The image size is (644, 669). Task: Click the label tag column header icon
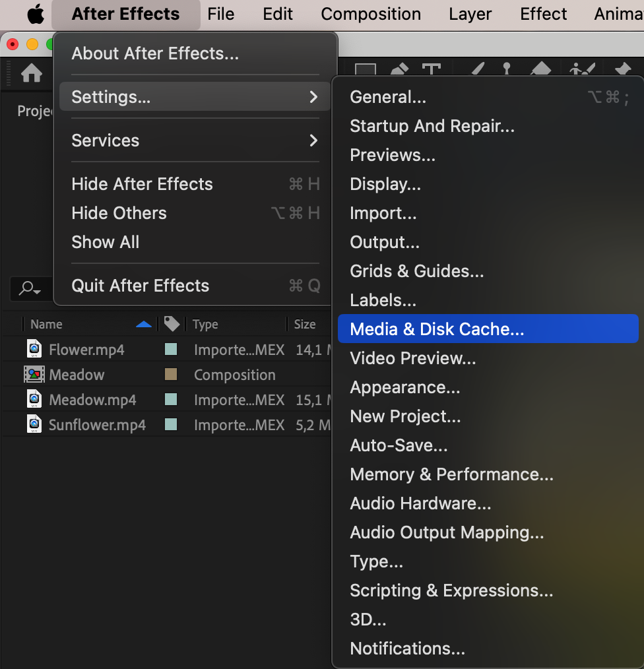(172, 324)
